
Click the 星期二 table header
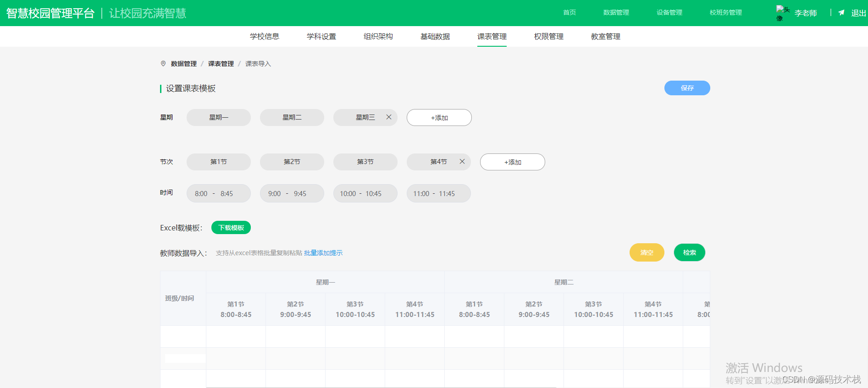pyautogui.click(x=564, y=282)
